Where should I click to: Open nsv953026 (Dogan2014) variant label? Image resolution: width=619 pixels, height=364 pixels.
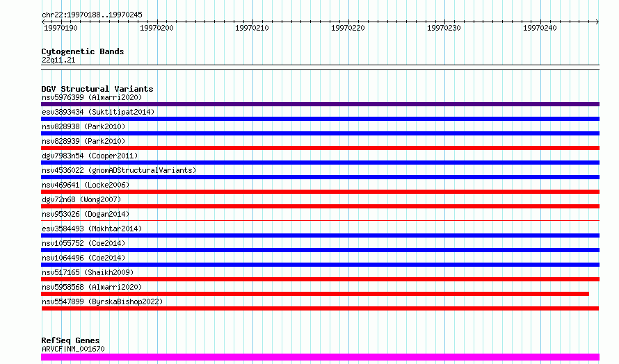pos(86,214)
